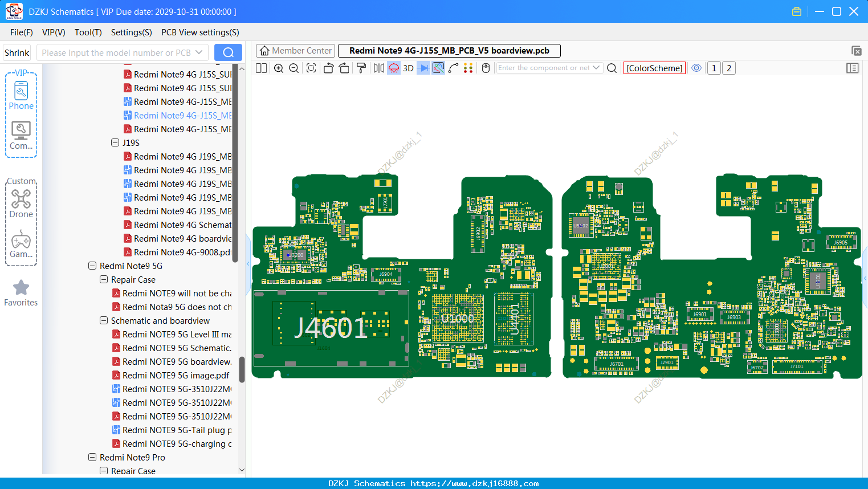Open the Favorites section
Viewport: 868px width, 489px height.
click(21, 293)
